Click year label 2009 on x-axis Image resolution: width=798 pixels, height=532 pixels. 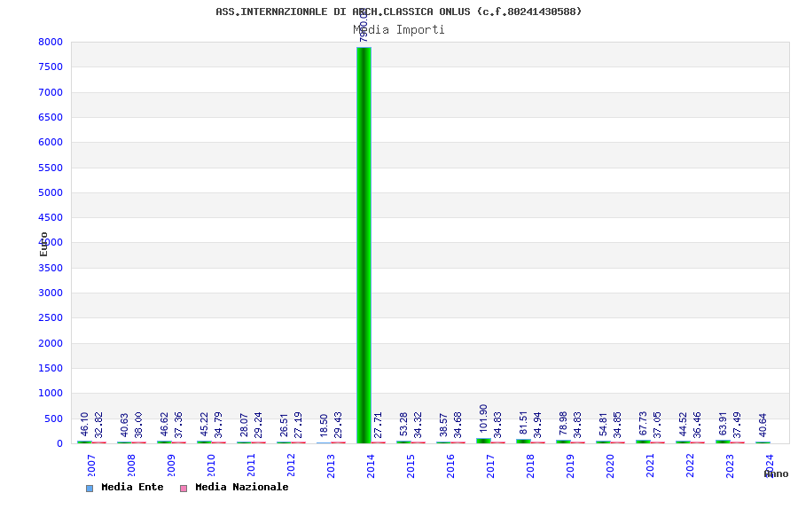click(x=171, y=465)
